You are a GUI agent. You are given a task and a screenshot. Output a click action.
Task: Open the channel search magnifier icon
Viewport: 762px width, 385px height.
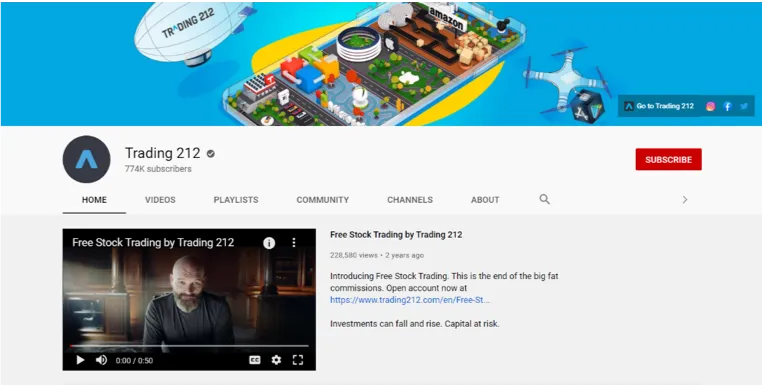[x=545, y=199]
